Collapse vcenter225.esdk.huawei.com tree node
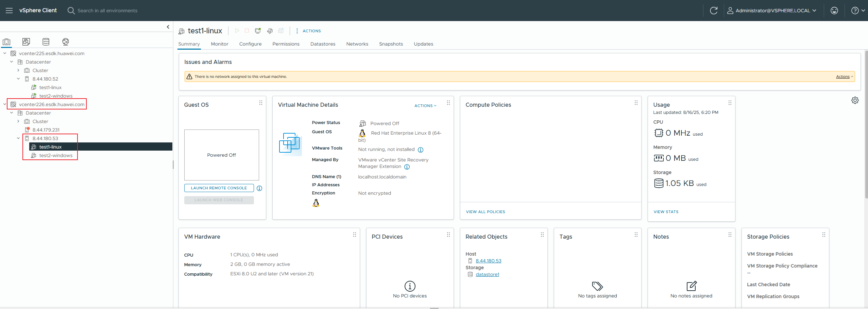868x309 pixels. [5, 53]
